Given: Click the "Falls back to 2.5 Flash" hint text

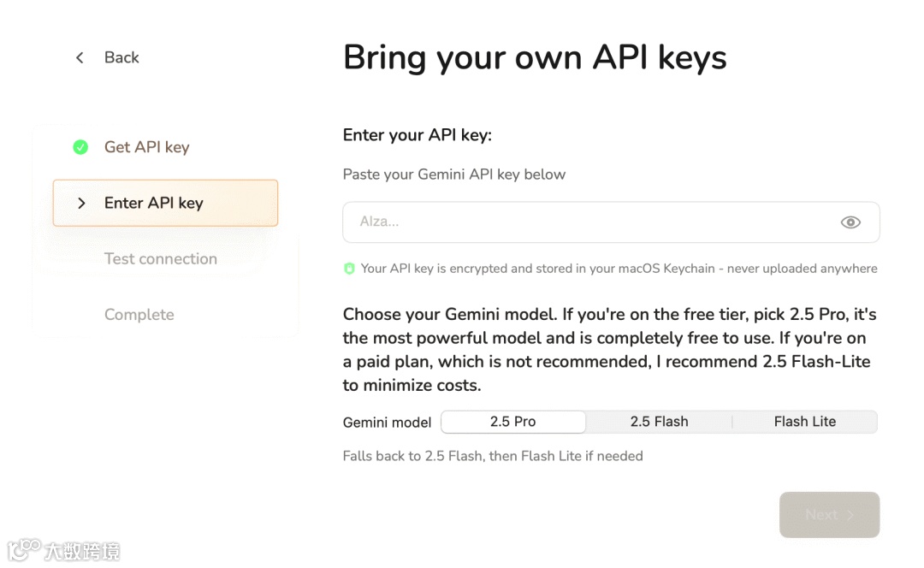Looking at the screenshot, I should pos(493,456).
